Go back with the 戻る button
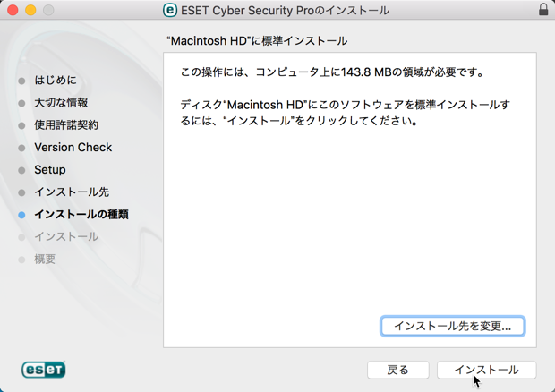The width and height of the screenshot is (555, 392). tap(397, 370)
